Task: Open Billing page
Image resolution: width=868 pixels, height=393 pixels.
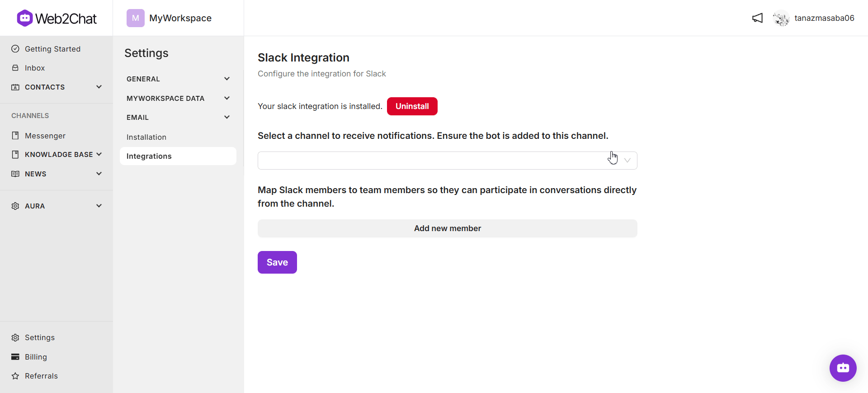Action: (x=36, y=357)
